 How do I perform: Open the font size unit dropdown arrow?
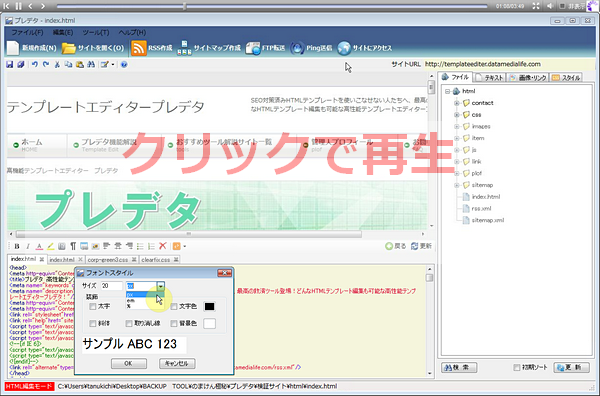coord(161,286)
